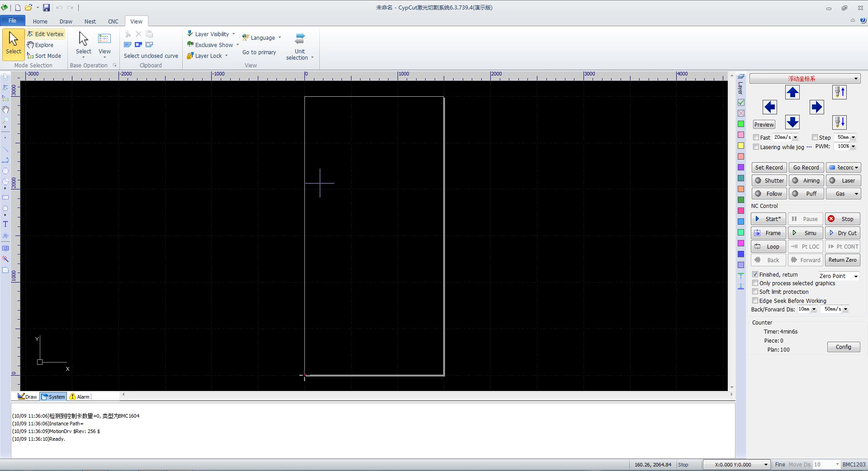The height and width of the screenshot is (471, 868).
Task: Click the red Stop icon button
Action: 842,219
